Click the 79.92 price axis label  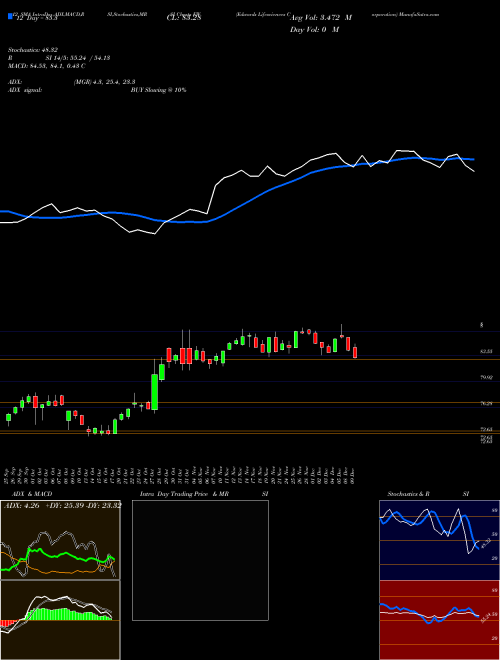487,377
